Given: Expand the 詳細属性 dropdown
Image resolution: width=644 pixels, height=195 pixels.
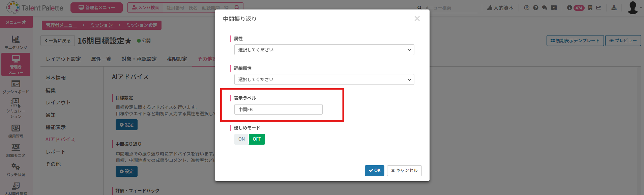Looking at the screenshot, I should [x=324, y=79].
